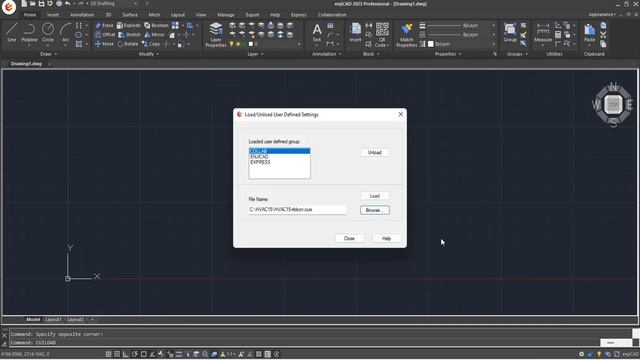Activate Match Properties brush
This screenshot has height=360, width=640.
tap(407, 35)
